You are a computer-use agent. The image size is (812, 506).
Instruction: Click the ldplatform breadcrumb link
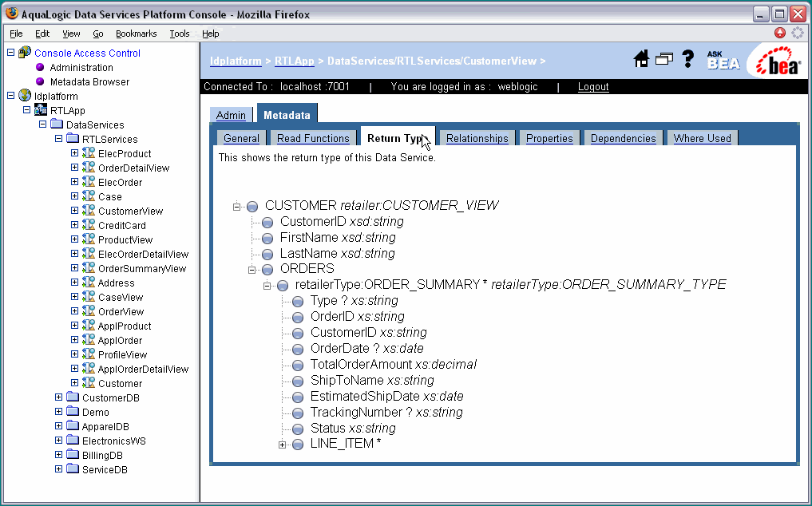(x=236, y=61)
